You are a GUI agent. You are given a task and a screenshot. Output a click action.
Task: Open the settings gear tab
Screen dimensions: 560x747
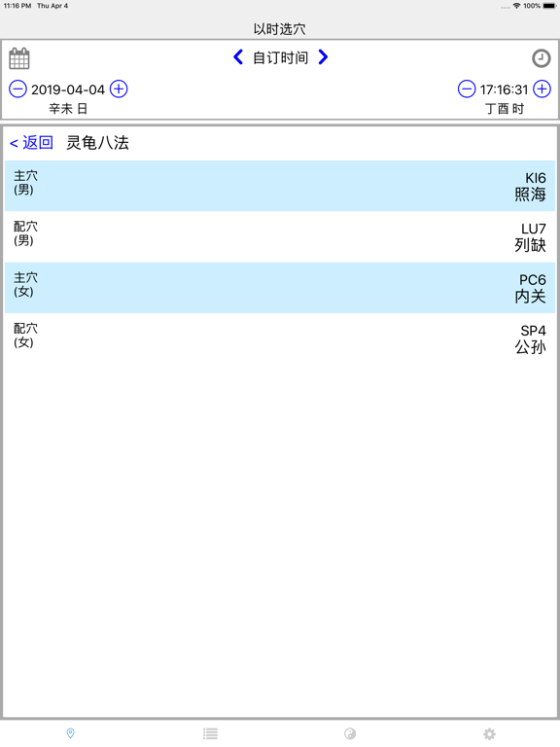[490, 733]
